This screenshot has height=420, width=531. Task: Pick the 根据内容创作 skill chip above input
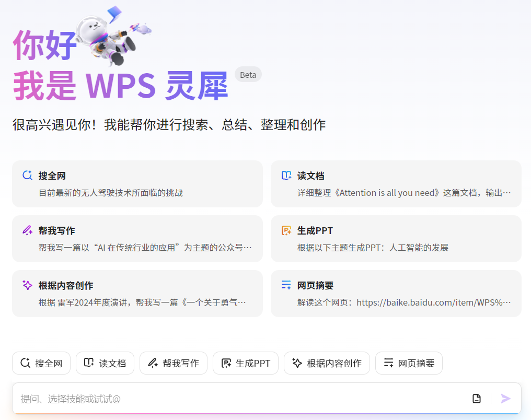(x=327, y=363)
